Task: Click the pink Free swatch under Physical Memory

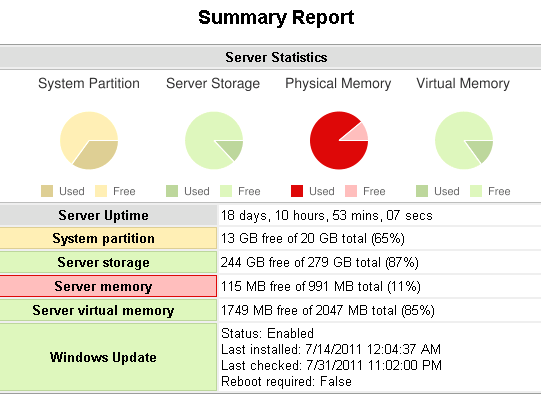Action: tap(351, 191)
